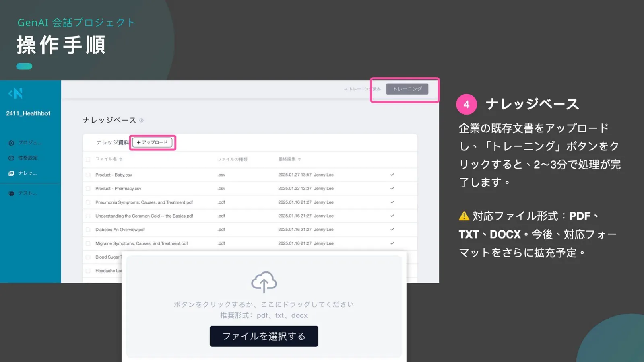
Task: Click the 2025.01.22 12:37 Jenny Lee cell
Action: 306,189
